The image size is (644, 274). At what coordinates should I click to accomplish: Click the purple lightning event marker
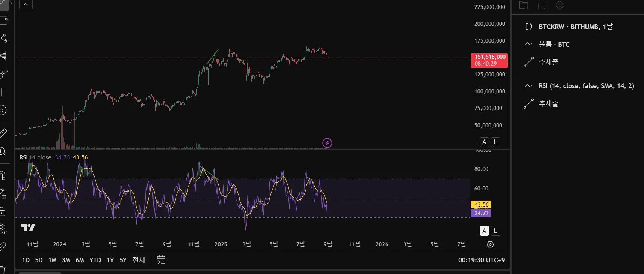327,143
